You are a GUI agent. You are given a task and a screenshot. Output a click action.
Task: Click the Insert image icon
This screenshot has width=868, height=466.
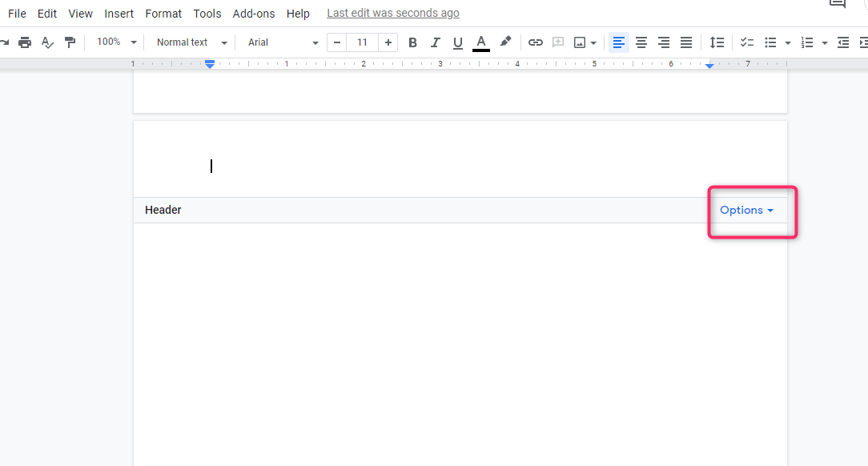[x=580, y=42]
